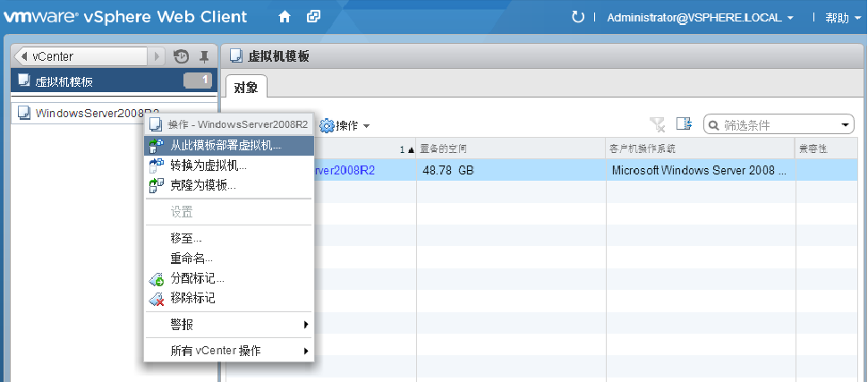Viewport: 868px width, 382px height.
Task: Click the template icon in the context menu header
Action: (x=157, y=124)
